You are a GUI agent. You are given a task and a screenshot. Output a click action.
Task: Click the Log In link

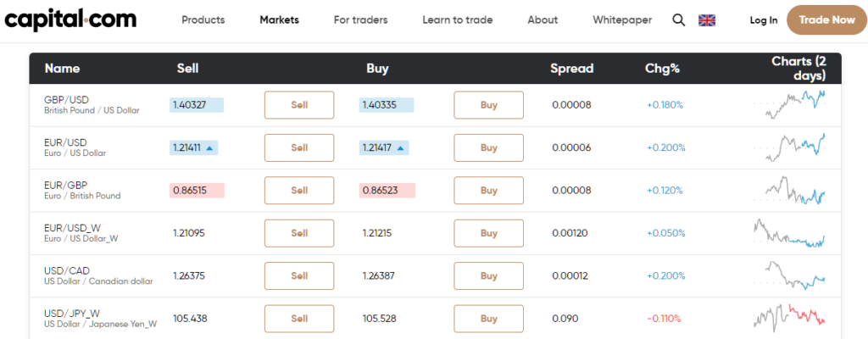click(x=764, y=20)
